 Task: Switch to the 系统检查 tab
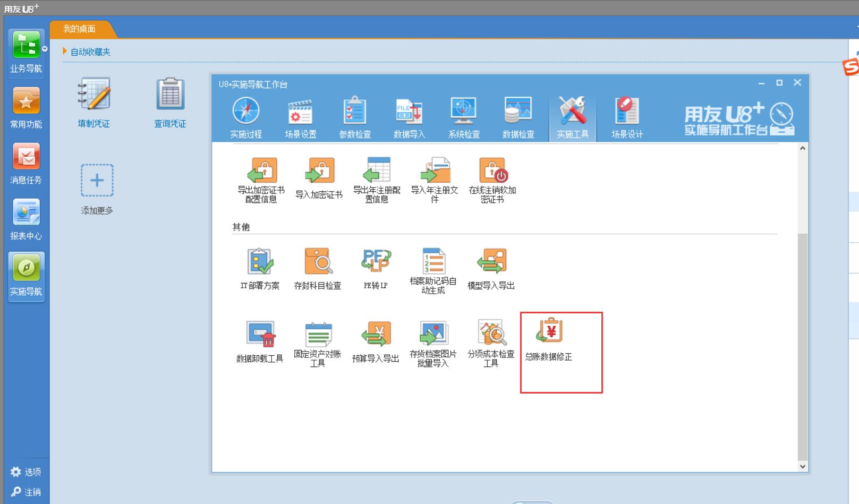pyautogui.click(x=464, y=118)
